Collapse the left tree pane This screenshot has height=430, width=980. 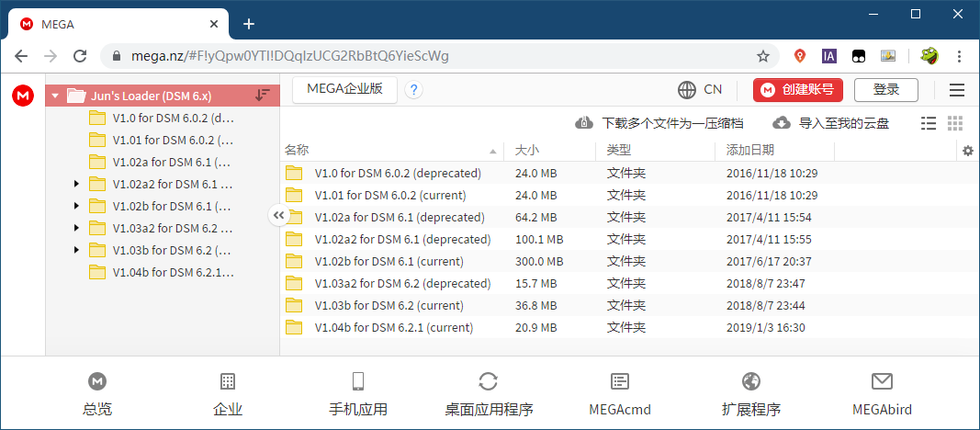278,216
